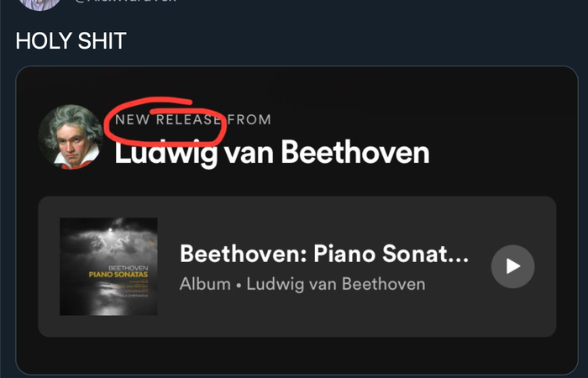Viewport: 588px width, 378px height.
Task: Open the Piano Sonatas album cover thumbnail
Action: pos(108,266)
